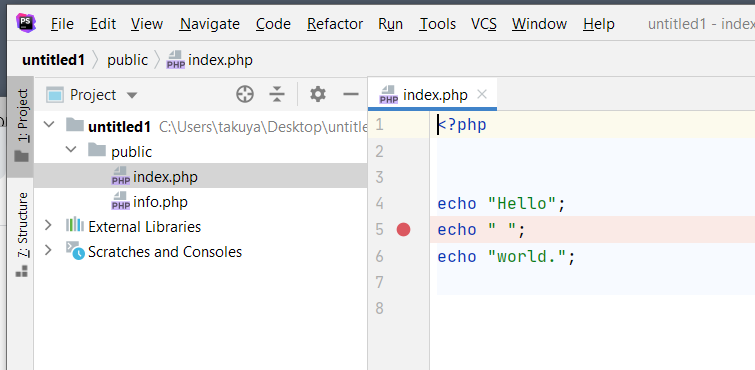Collapse the public folder node
This screenshot has height=370, width=755.
pos(71,150)
